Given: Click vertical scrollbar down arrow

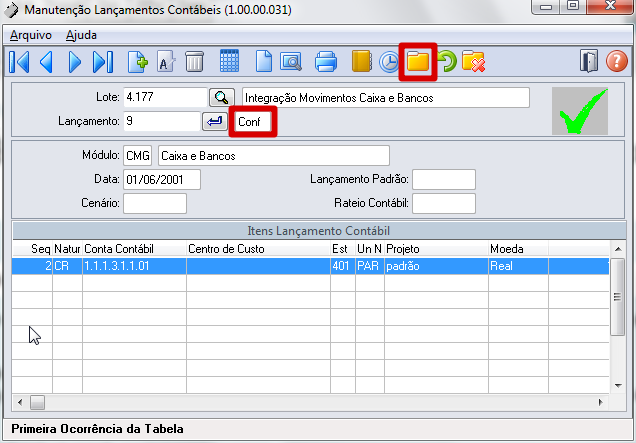Looking at the screenshot, I should pos(618,385).
